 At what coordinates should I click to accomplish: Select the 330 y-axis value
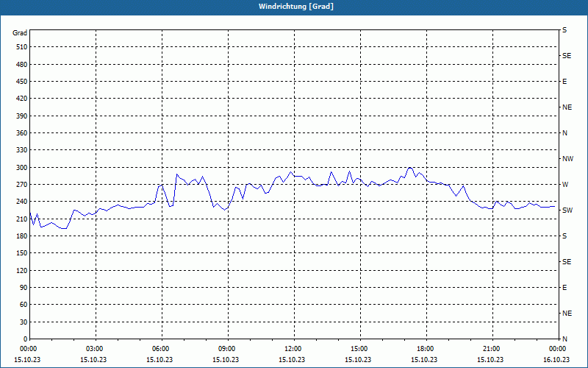click(x=22, y=150)
